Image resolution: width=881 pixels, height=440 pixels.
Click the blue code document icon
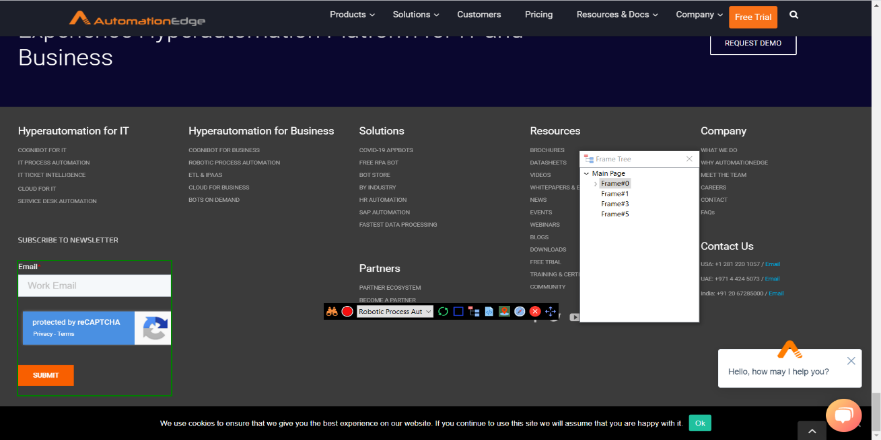[489, 311]
